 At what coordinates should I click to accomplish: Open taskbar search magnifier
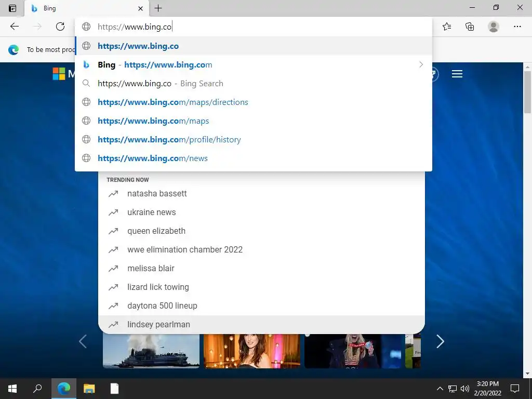(37, 389)
